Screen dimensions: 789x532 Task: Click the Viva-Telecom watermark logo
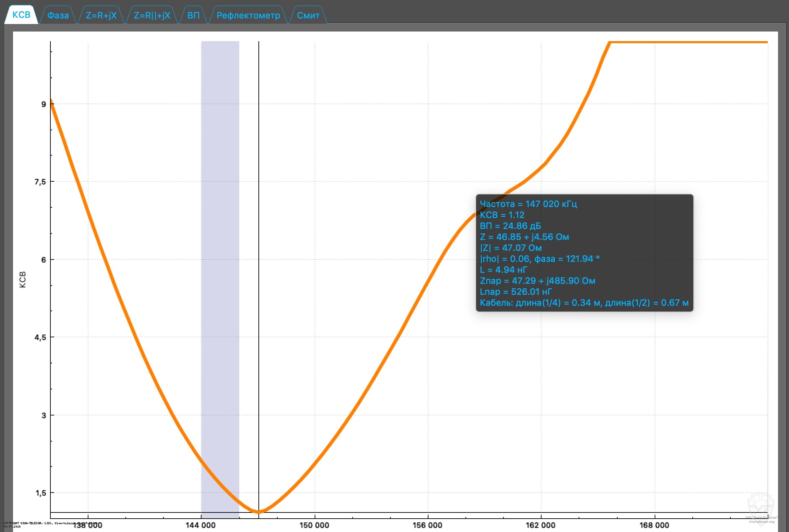pyautogui.click(x=760, y=504)
